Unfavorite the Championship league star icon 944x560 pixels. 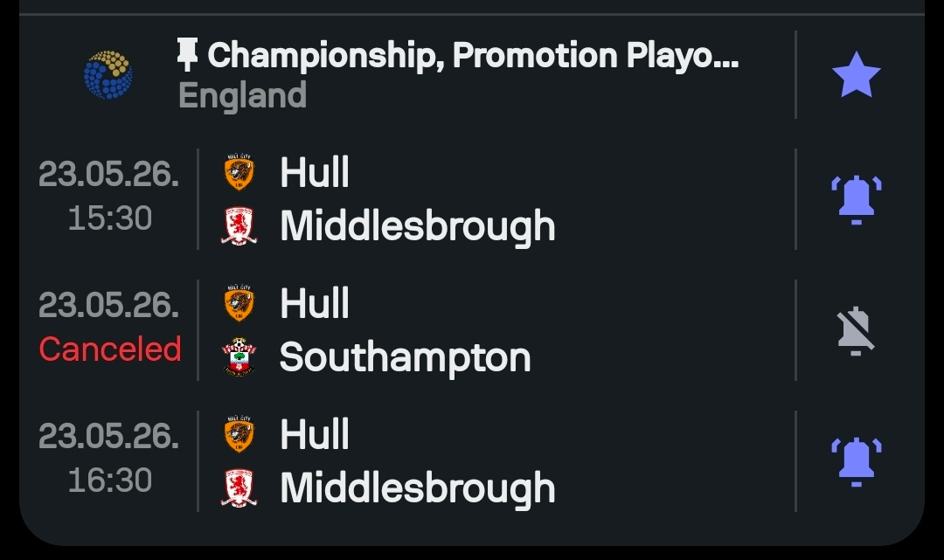(x=856, y=74)
